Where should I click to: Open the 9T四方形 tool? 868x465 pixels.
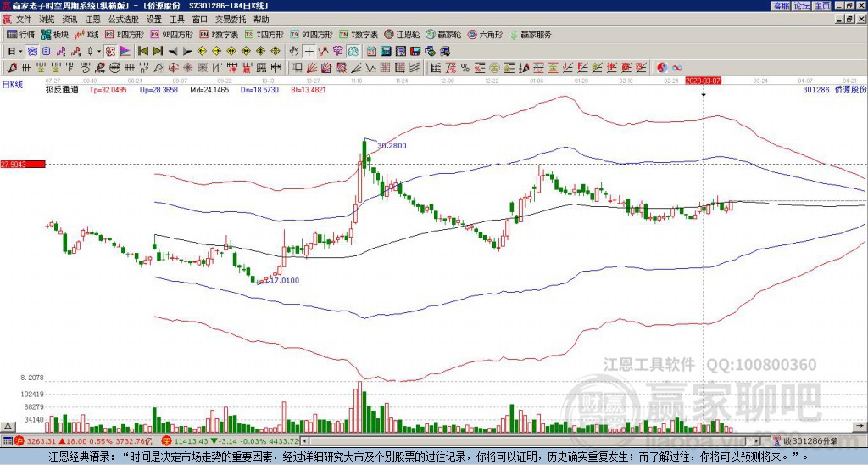[x=311, y=34]
